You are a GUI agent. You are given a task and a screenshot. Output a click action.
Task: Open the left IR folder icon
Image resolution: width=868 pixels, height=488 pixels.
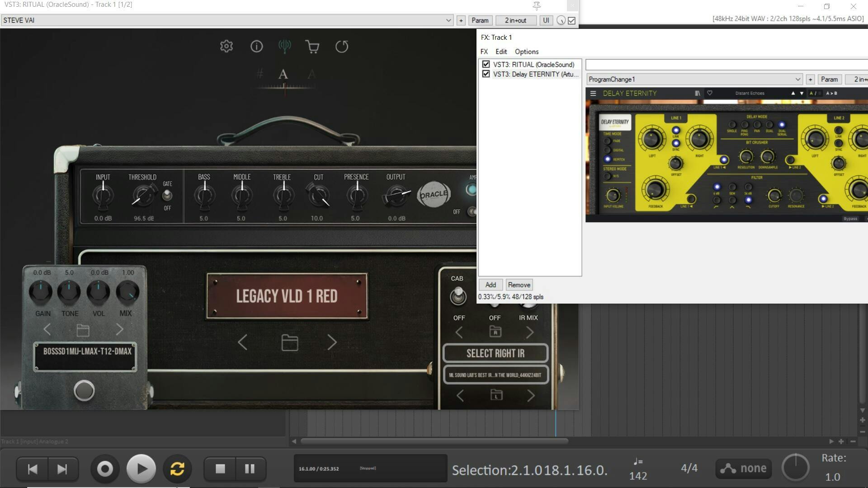coord(496,395)
